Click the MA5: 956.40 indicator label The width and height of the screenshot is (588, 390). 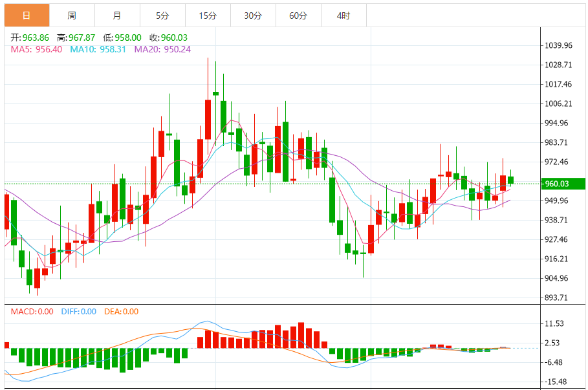(x=36, y=50)
